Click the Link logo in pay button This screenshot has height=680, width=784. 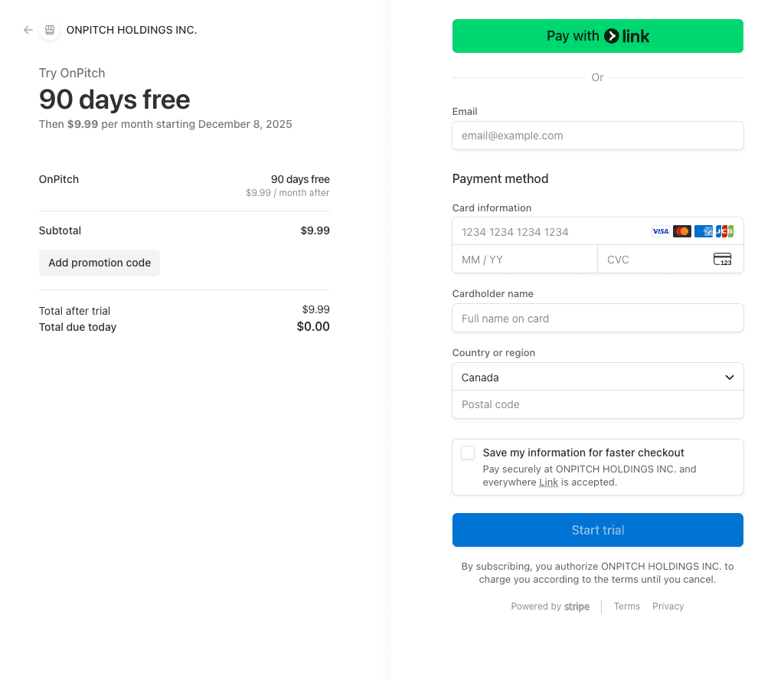tap(627, 36)
